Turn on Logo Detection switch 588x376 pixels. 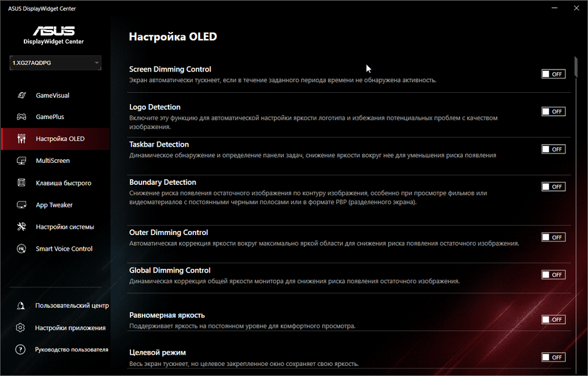pos(553,112)
